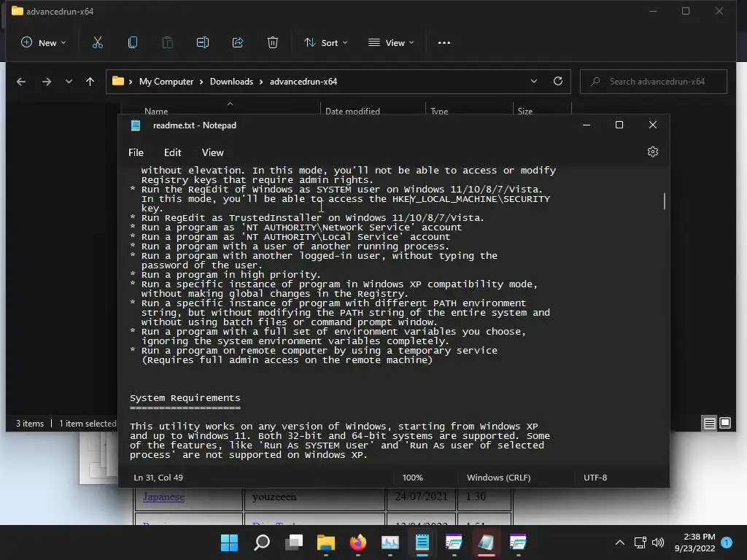Expand the Sort dropdown in Explorer

(326, 43)
